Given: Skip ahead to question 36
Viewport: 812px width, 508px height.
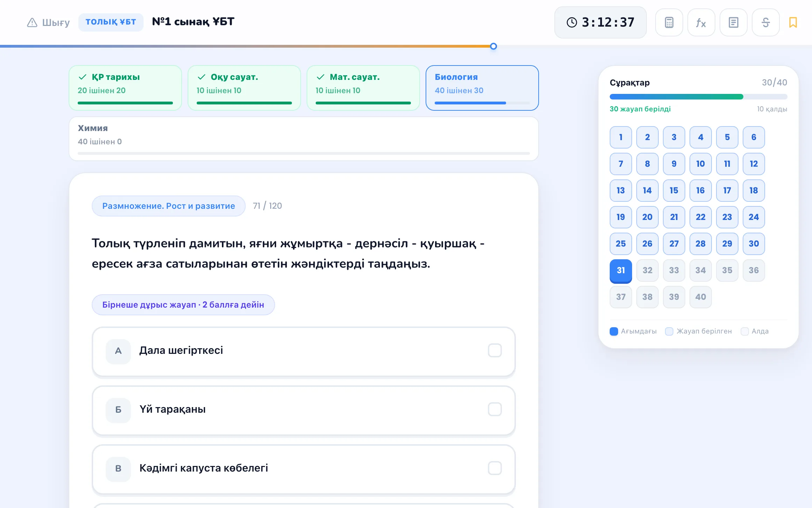Looking at the screenshot, I should tap(754, 270).
